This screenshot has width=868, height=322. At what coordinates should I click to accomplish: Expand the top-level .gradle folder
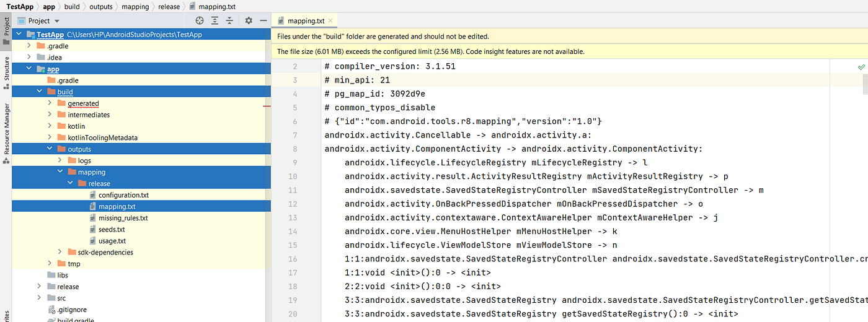[29, 46]
